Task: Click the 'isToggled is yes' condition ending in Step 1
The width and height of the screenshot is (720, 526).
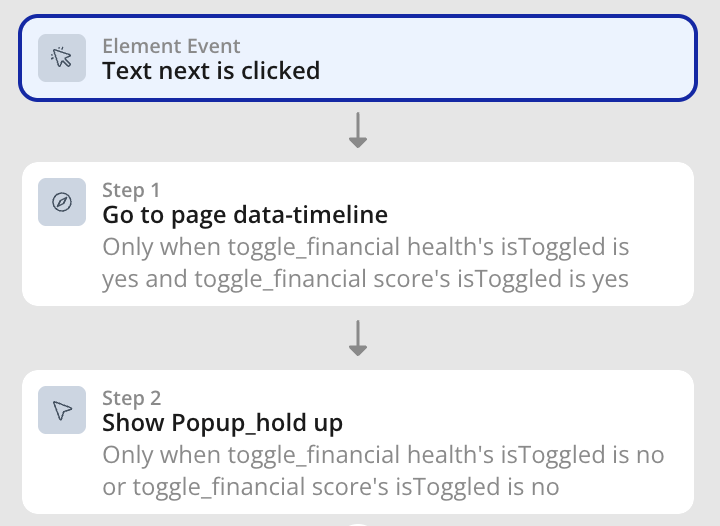Action: tap(543, 279)
